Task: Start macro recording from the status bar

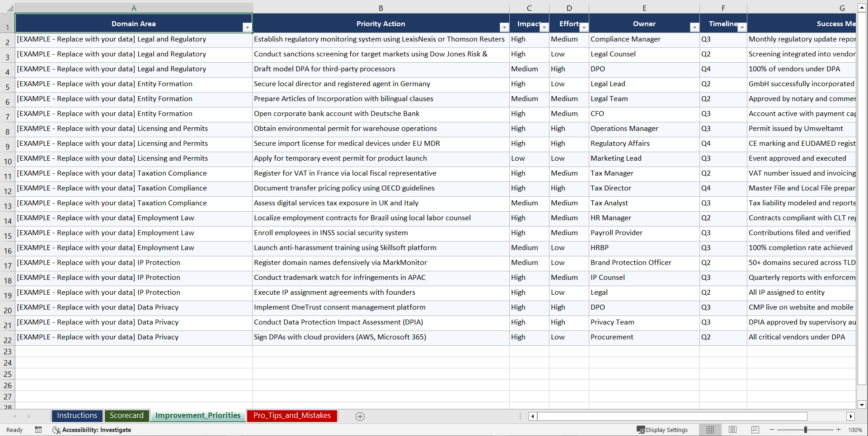Action: (x=38, y=430)
